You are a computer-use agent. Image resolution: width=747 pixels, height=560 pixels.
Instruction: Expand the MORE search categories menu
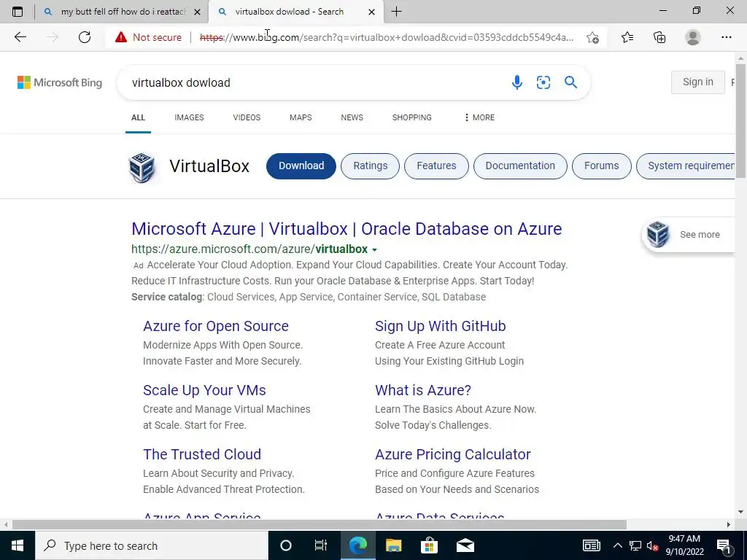(479, 117)
